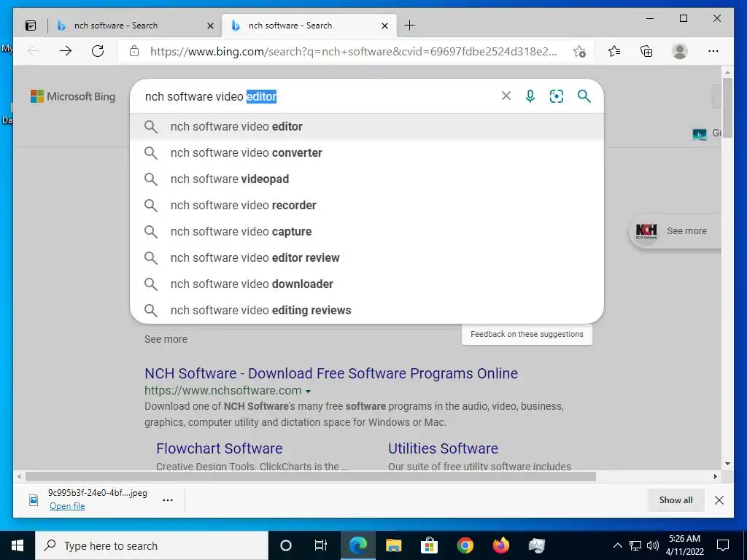Show hidden system tray icons

point(617,545)
